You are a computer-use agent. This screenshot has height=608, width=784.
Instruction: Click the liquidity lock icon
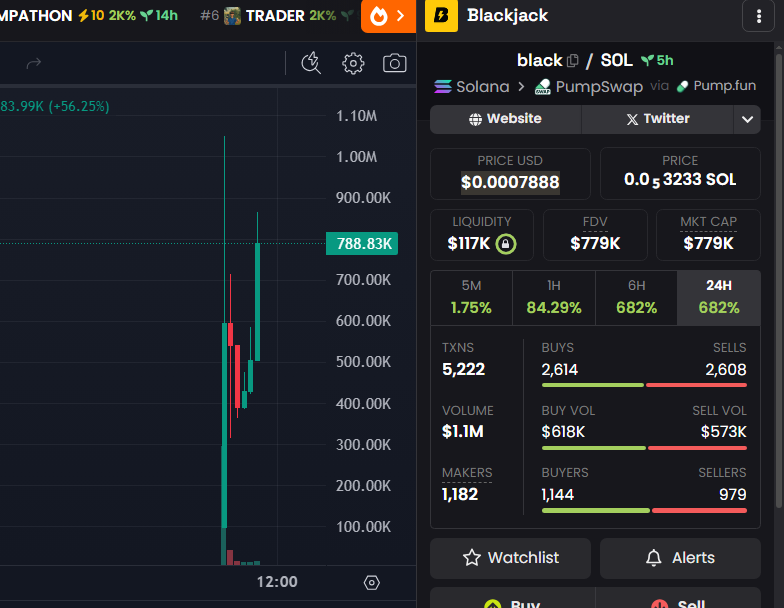(x=506, y=244)
